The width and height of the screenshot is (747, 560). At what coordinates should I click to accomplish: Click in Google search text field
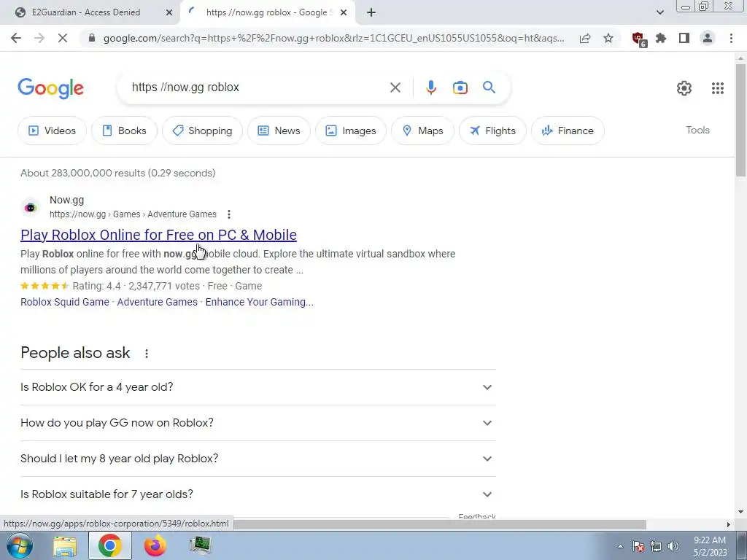258,87
